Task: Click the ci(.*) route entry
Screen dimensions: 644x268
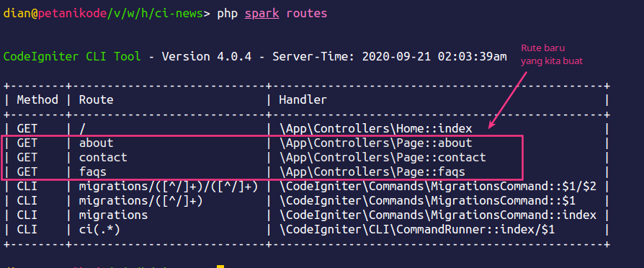Action: click(x=100, y=229)
